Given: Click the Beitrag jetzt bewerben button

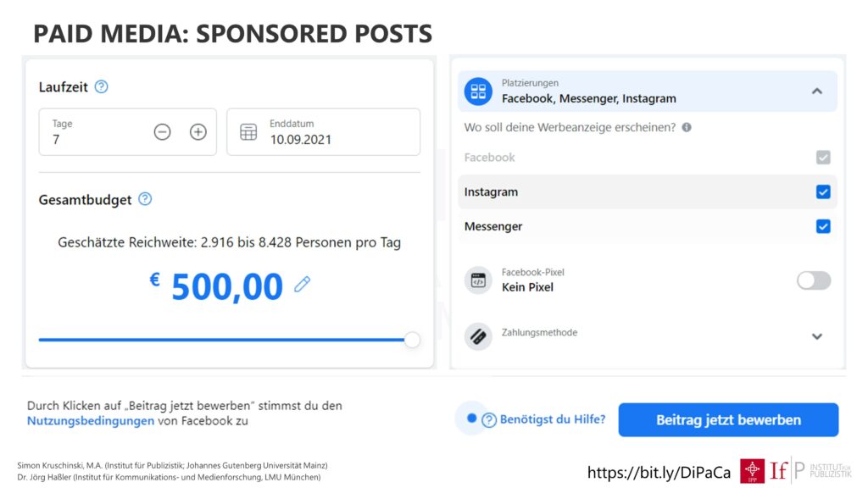Looking at the screenshot, I should tap(728, 420).
